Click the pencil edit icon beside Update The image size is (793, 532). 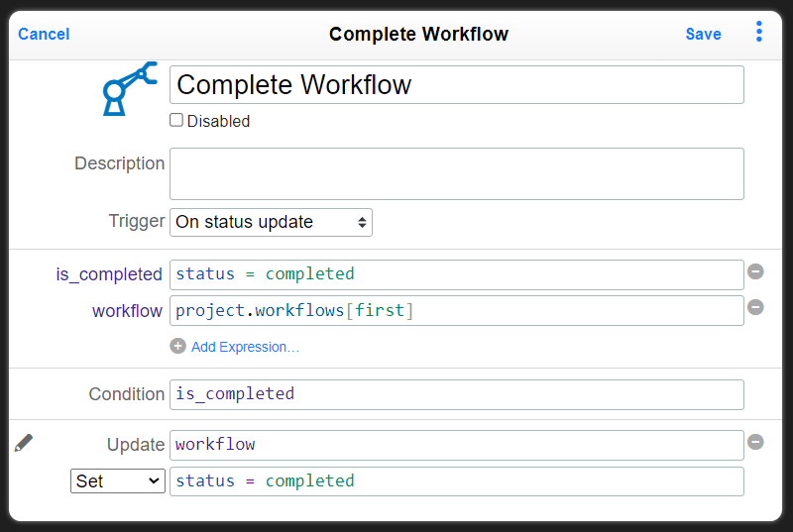pos(23,443)
